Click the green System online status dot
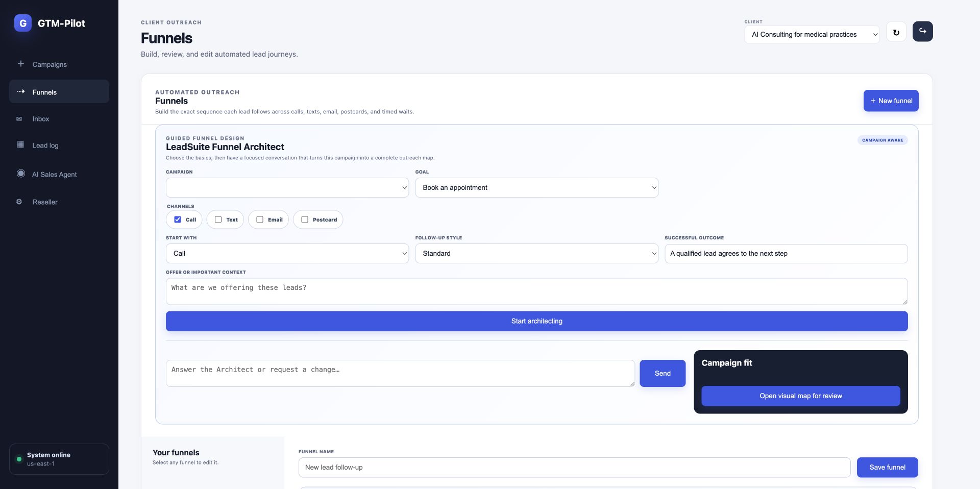Screen dimensions: 980x489 (x=19, y=459)
